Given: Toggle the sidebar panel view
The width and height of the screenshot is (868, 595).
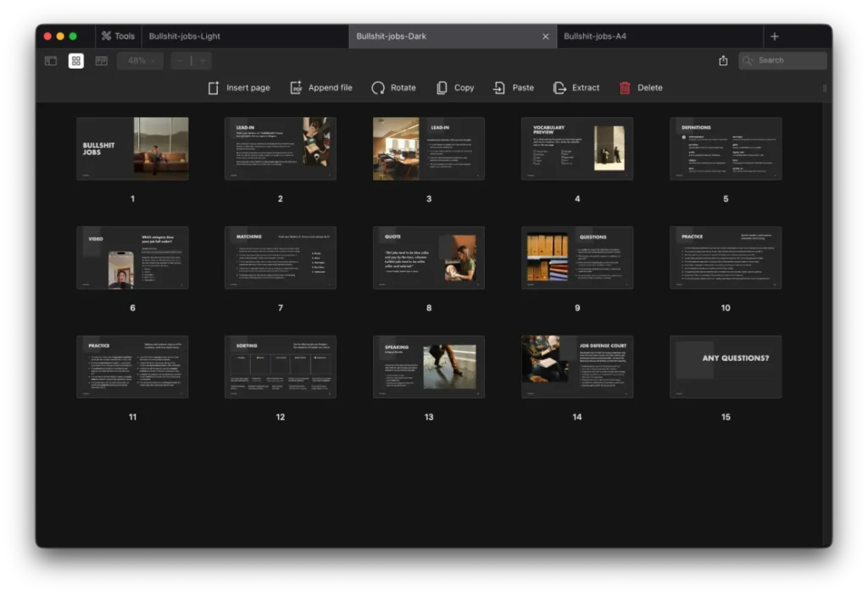Looking at the screenshot, I should (51, 61).
